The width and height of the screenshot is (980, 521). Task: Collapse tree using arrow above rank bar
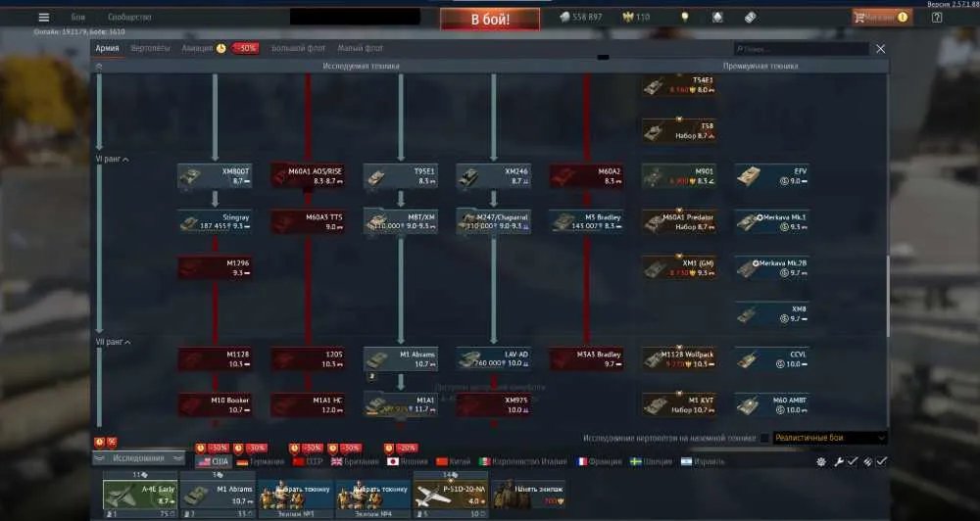(x=99, y=66)
